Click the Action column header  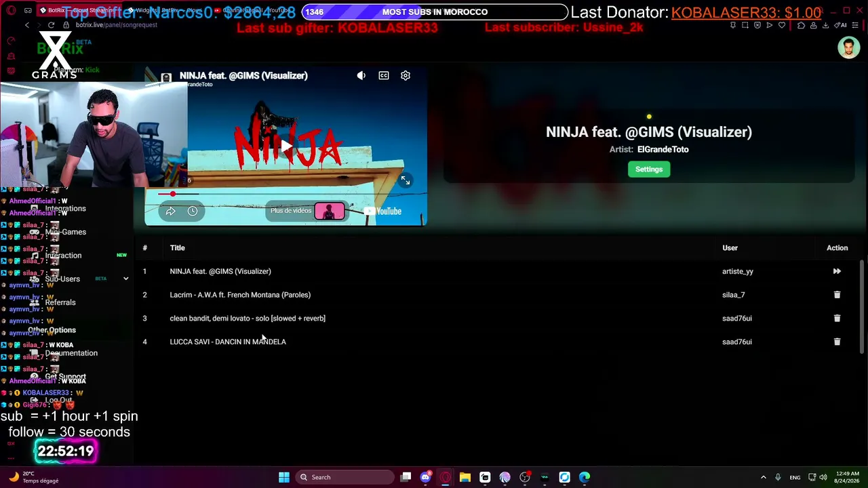pos(837,248)
